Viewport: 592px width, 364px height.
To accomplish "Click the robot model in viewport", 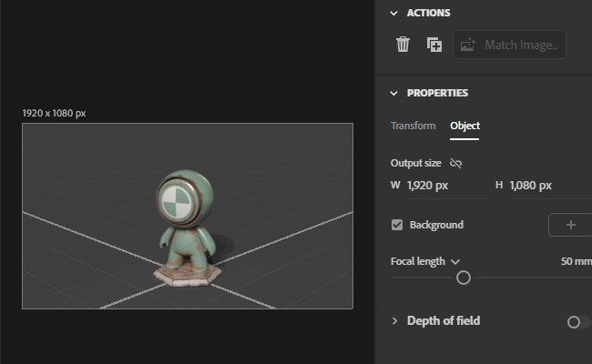I will tap(187, 227).
